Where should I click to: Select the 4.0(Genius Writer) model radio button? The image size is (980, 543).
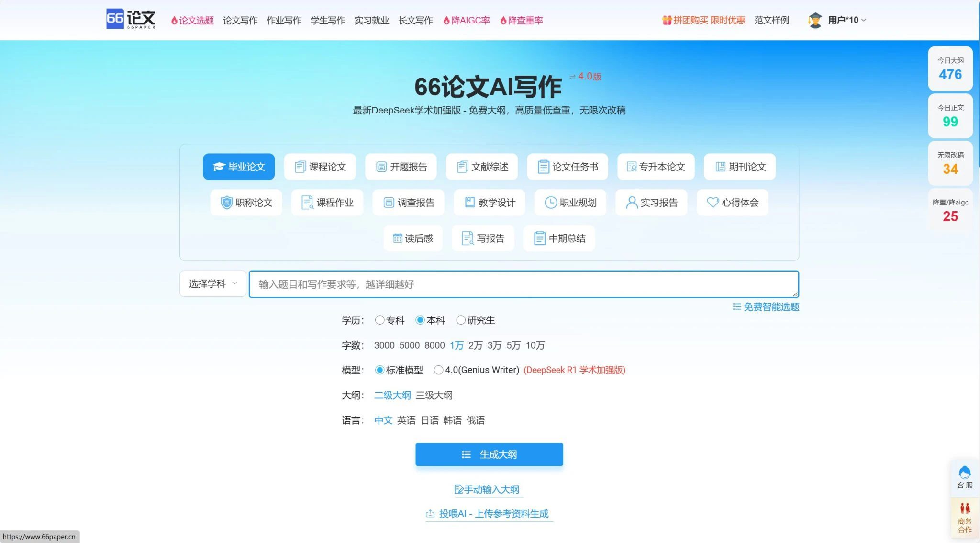pos(438,370)
